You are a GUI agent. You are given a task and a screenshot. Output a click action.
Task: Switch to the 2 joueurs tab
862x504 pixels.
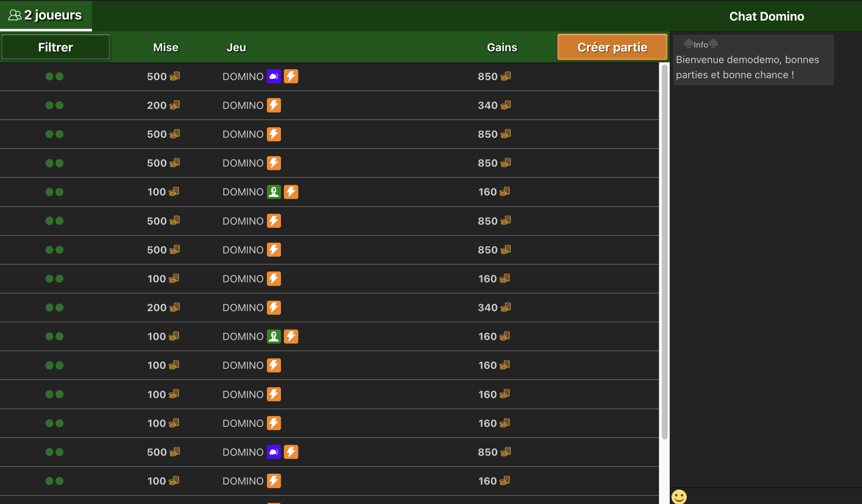coord(46,15)
